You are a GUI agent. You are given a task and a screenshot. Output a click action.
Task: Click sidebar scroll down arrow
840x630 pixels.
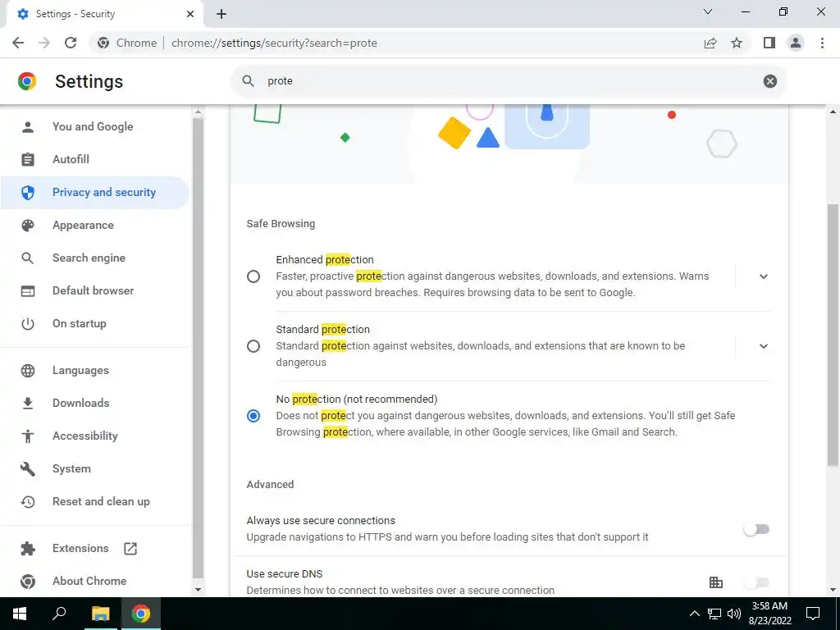(198, 590)
